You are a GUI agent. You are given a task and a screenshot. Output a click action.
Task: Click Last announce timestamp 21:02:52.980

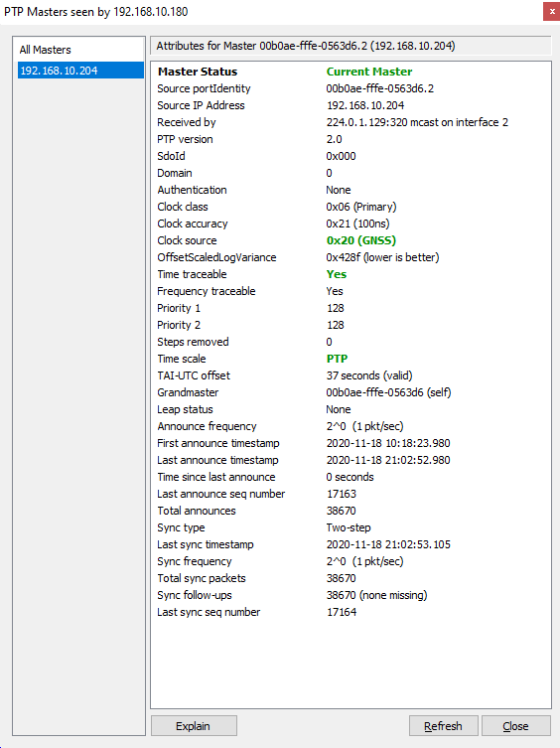pos(388,460)
